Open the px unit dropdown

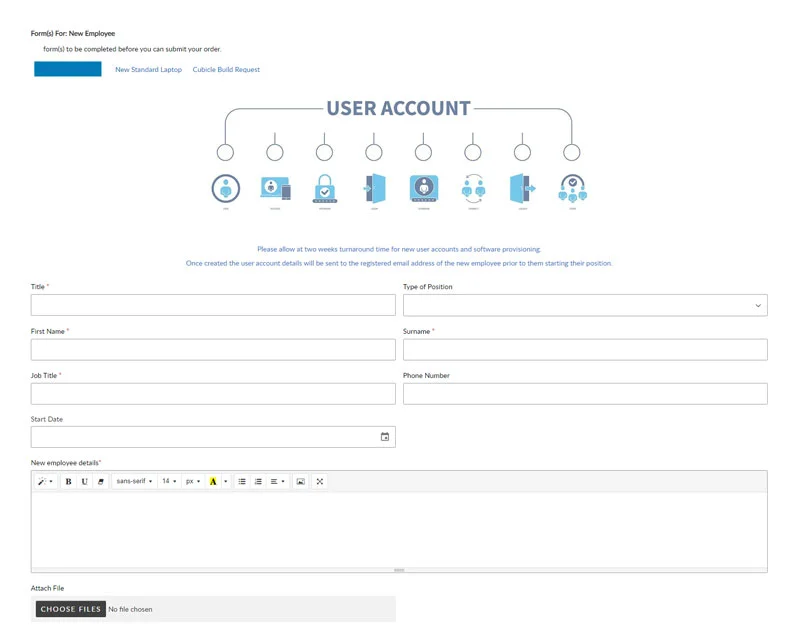[x=192, y=481]
